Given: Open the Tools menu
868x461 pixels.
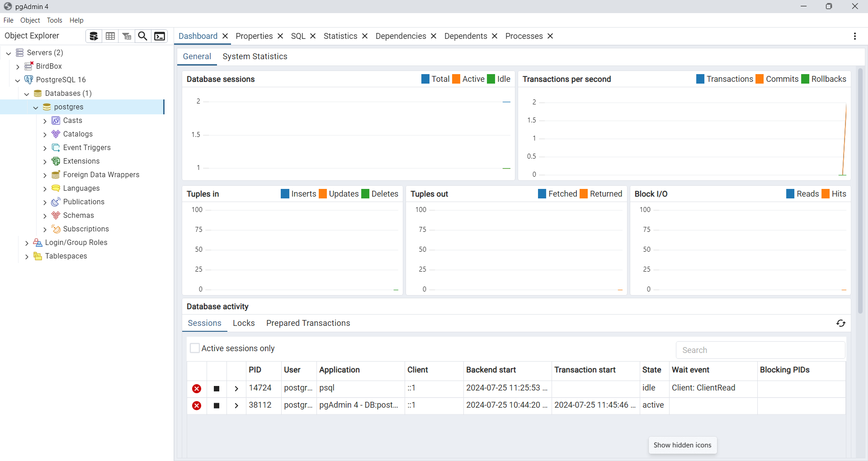Looking at the screenshot, I should coord(55,20).
